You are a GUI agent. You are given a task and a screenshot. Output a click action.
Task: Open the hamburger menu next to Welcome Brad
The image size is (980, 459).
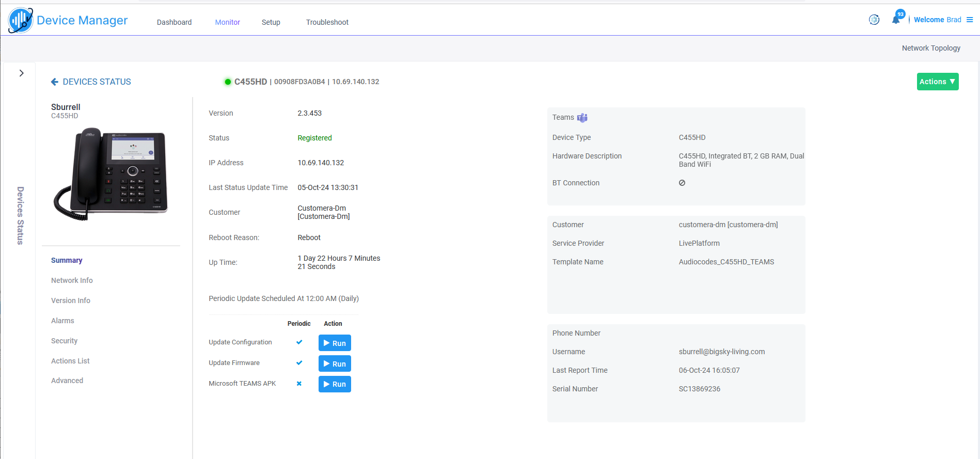[970, 20]
